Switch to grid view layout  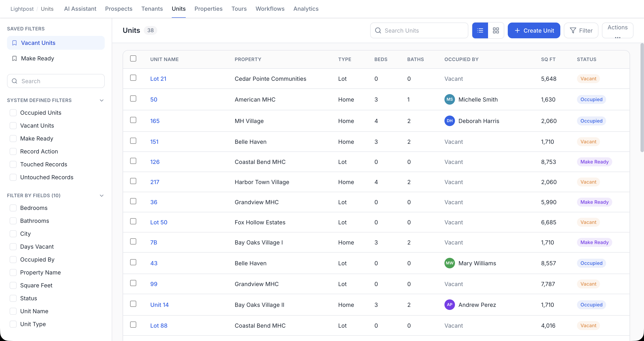[496, 30]
